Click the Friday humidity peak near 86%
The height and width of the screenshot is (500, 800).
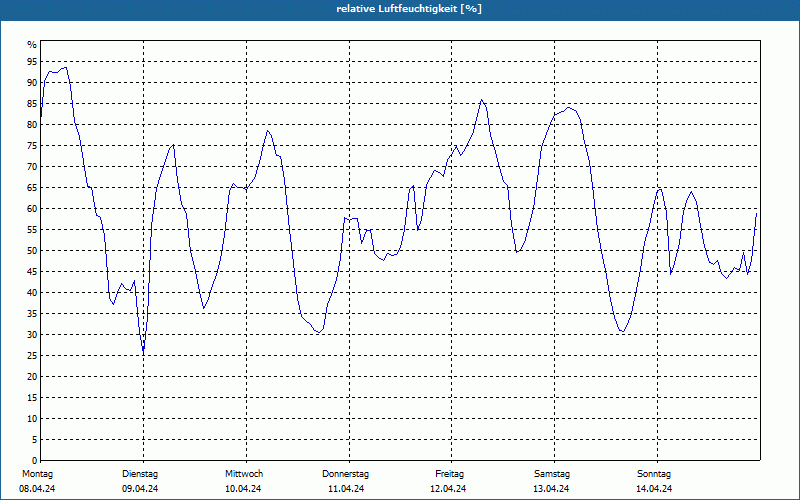pyautogui.click(x=481, y=100)
